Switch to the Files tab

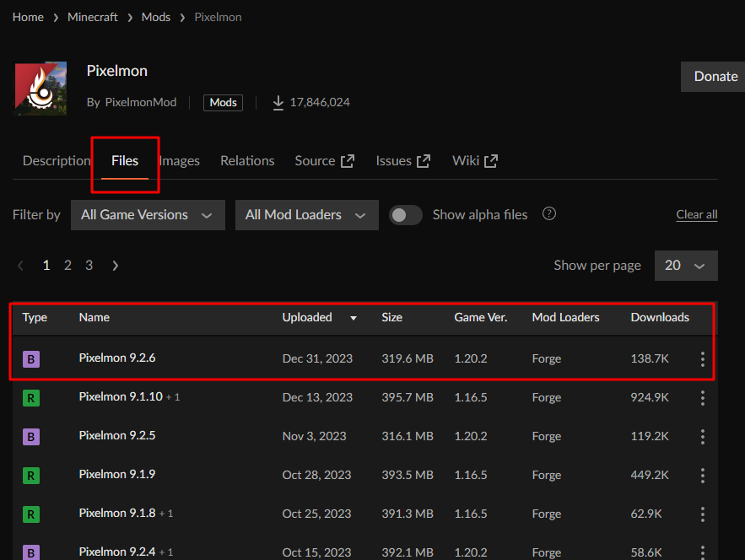tap(125, 161)
